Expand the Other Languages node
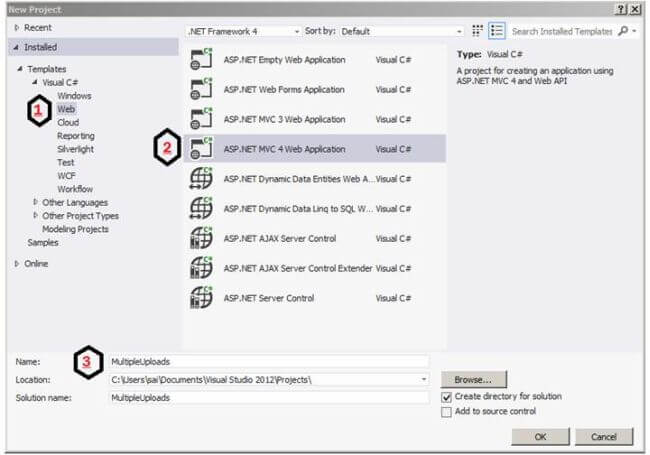The image size is (650, 455). tap(35, 202)
